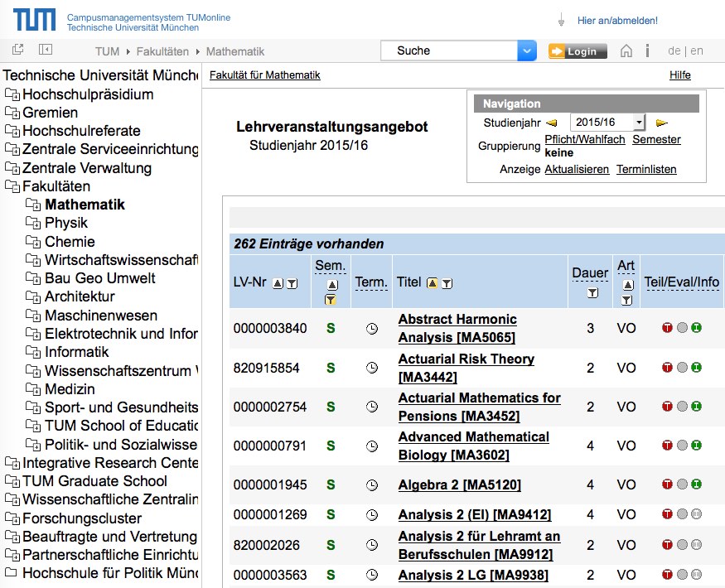
Task: Go to next Studienjahr with right arrow
Action: (662, 123)
